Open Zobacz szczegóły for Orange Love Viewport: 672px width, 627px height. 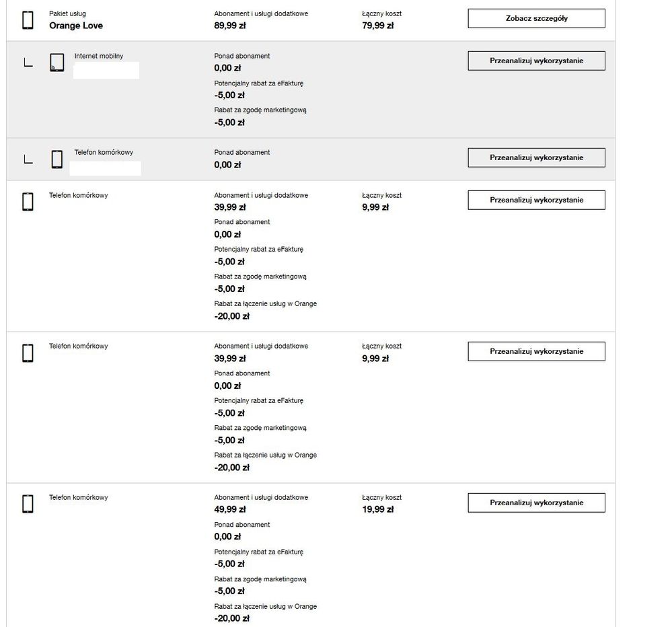[536, 18]
